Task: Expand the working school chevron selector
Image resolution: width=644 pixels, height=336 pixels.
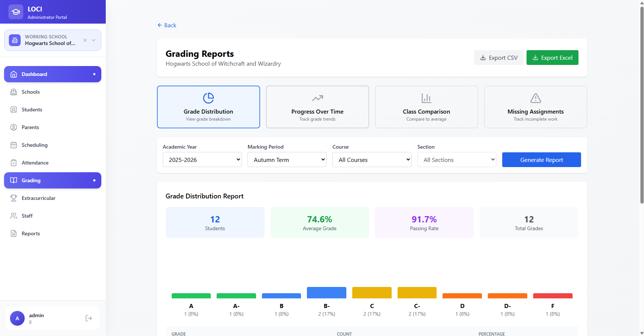Action: coord(94,40)
